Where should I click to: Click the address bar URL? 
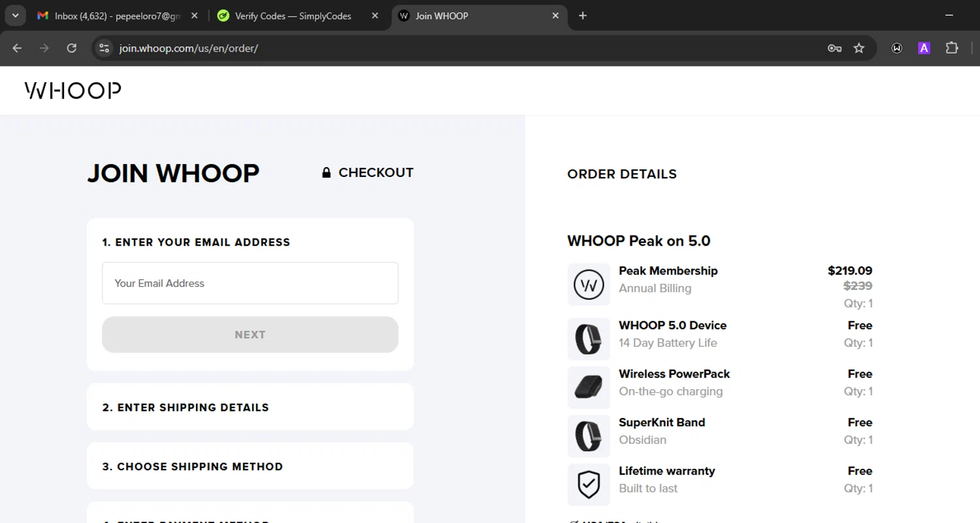tap(189, 48)
